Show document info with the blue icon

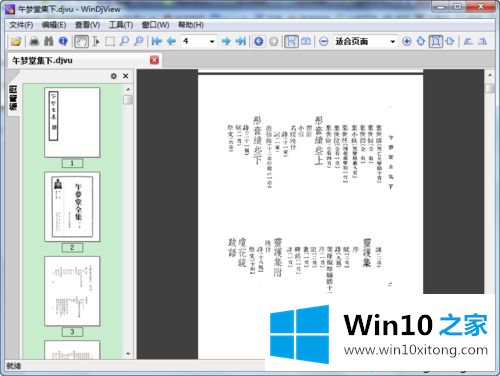63,41
